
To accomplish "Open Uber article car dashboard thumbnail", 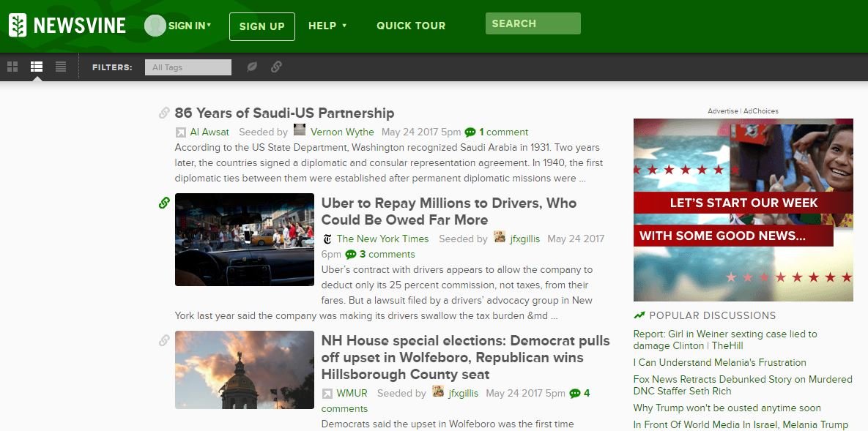I will [245, 239].
